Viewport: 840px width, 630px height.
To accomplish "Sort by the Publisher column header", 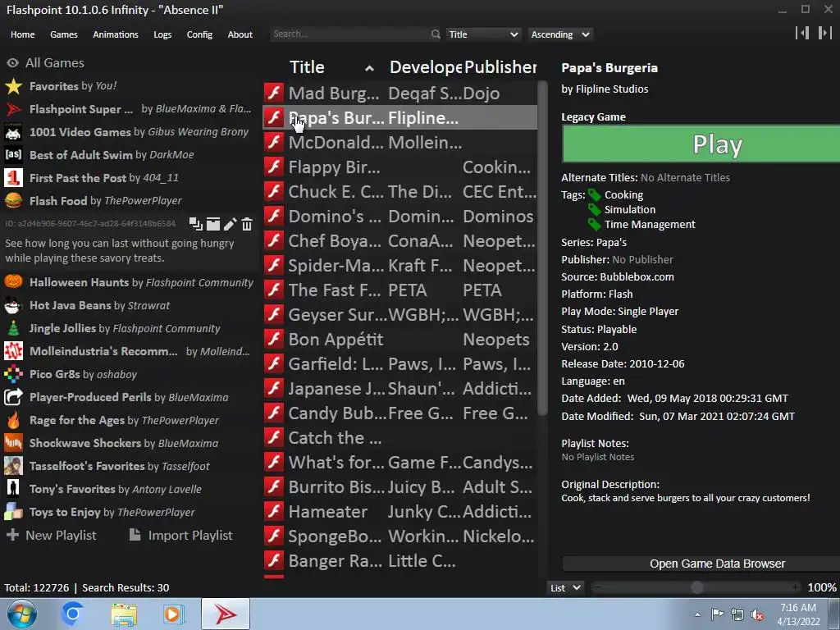I will (x=500, y=67).
